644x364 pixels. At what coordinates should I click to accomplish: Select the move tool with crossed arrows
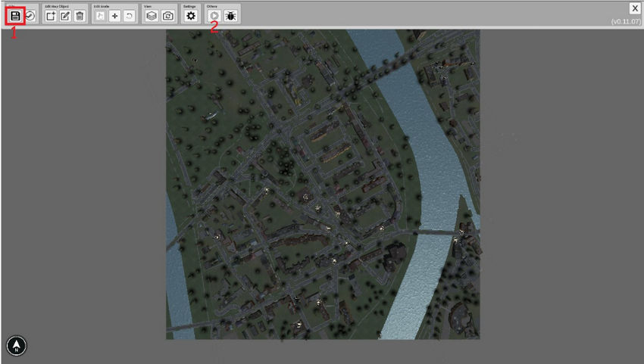(114, 16)
